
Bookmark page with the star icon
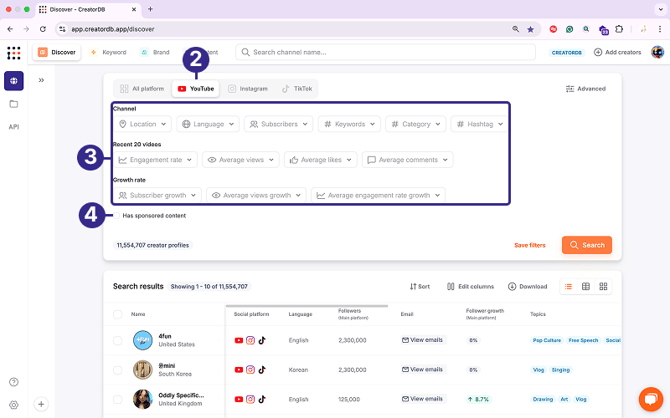[x=530, y=29]
